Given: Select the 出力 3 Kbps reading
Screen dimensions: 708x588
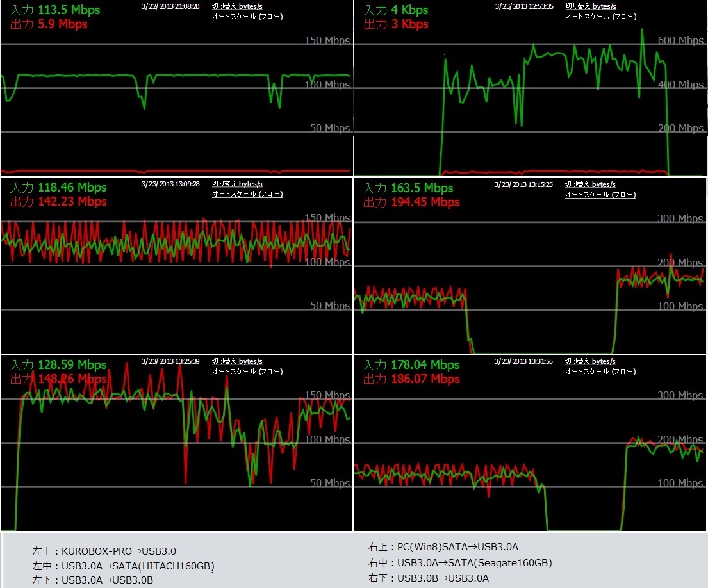Looking at the screenshot, I should tap(396, 24).
